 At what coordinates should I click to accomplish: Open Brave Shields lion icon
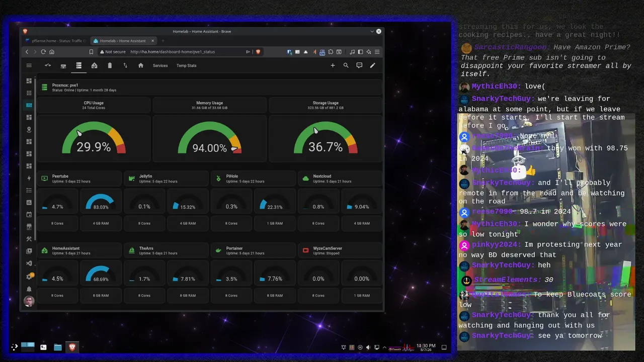tap(258, 52)
